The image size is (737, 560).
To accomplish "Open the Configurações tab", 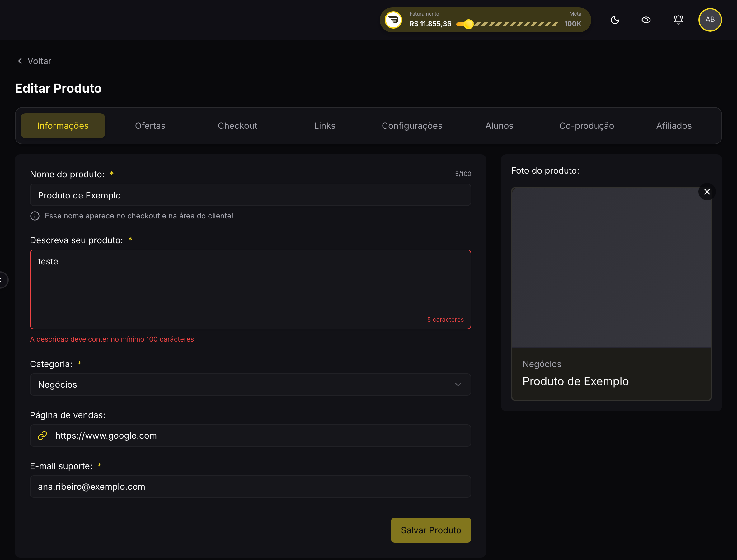I will pyautogui.click(x=412, y=126).
